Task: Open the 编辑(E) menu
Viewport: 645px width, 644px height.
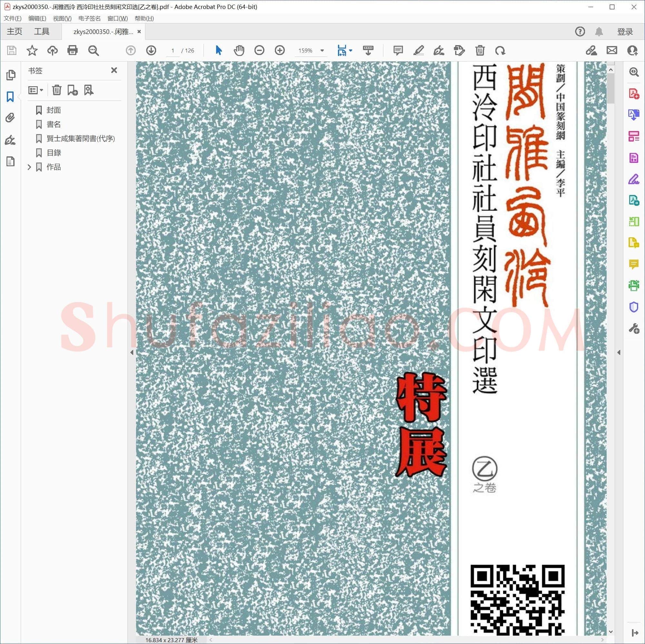Action: click(x=37, y=18)
